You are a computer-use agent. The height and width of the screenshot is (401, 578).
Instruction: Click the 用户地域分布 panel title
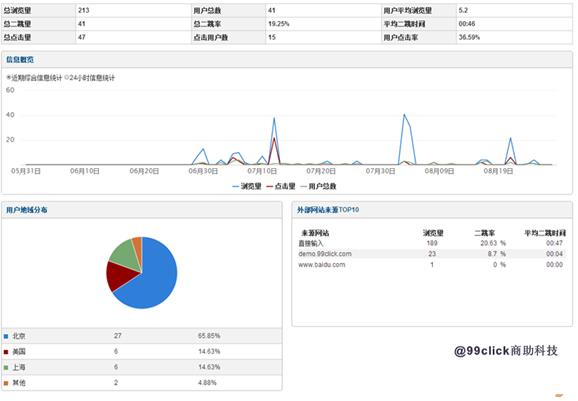[27, 210]
